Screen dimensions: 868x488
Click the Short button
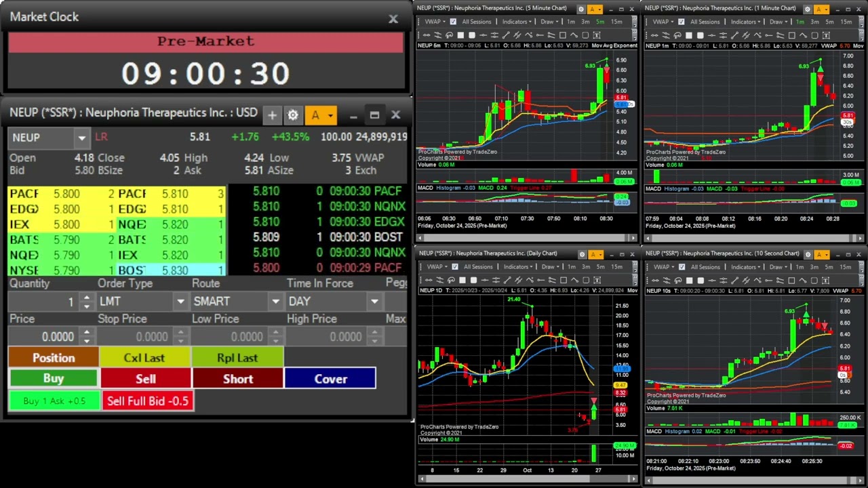238,379
